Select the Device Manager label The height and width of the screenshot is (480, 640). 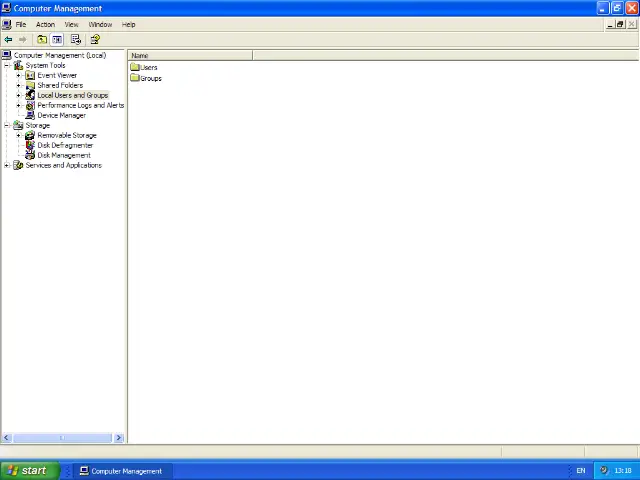pos(62,116)
